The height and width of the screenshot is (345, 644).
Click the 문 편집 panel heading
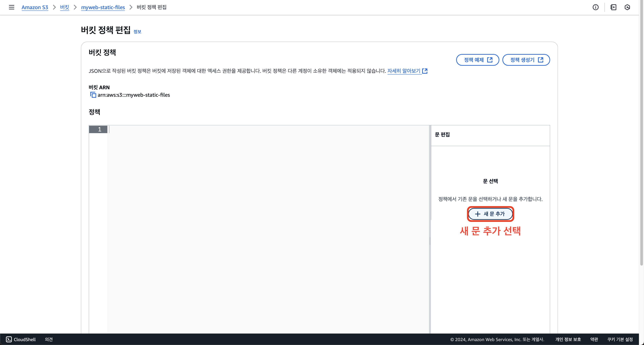(x=442, y=134)
